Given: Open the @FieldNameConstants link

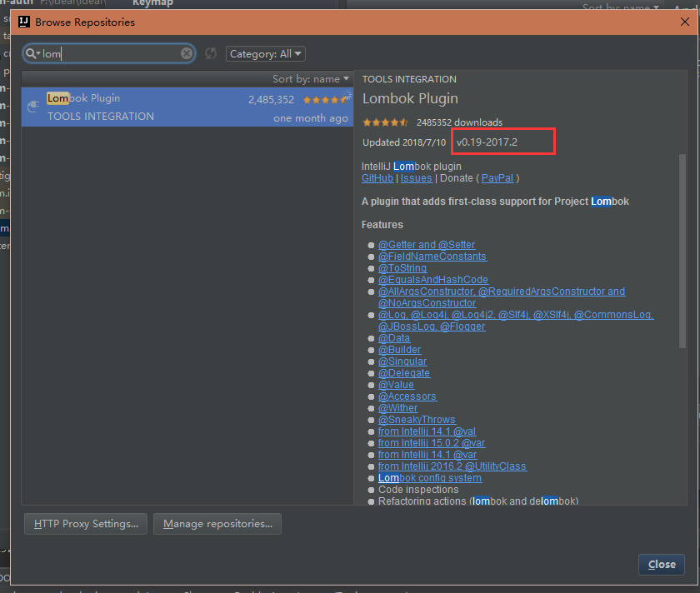Looking at the screenshot, I should click(x=432, y=257).
